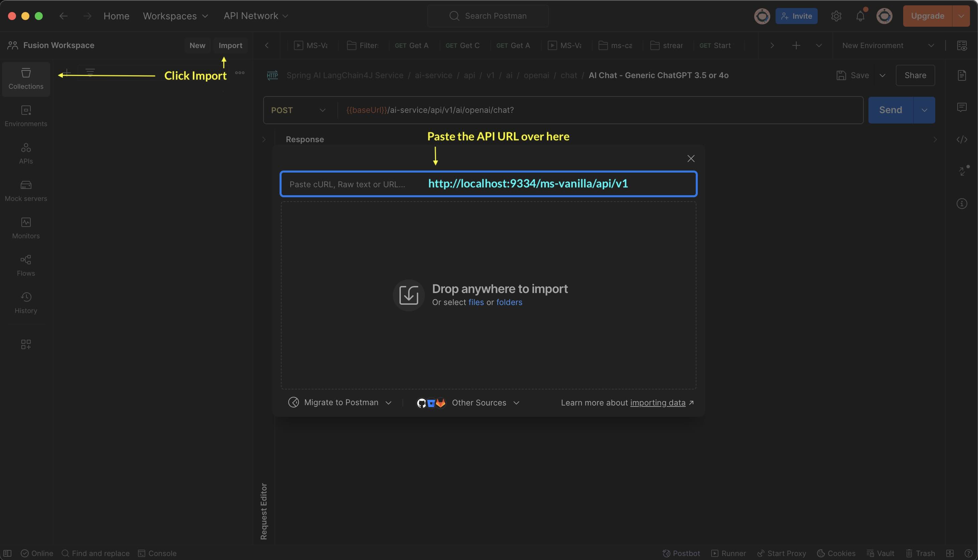Expand the Migrate to Postman dropdown
Image resolution: width=978 pixels, height=560 pixels.
340,402
